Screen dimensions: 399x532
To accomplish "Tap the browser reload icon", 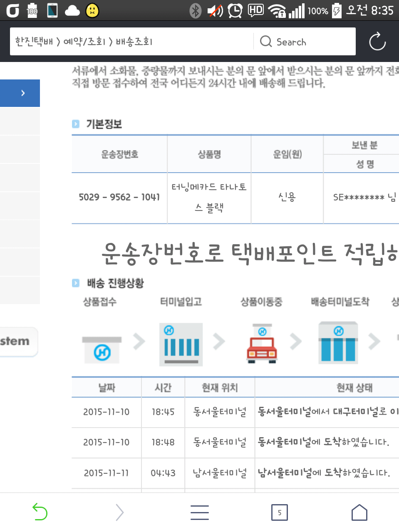I will point(377,41).
